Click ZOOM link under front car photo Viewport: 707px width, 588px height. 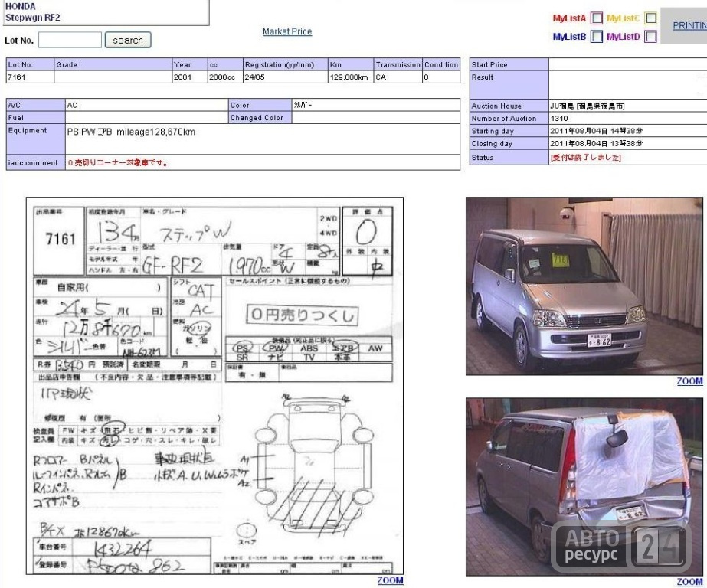coord(690,381)
